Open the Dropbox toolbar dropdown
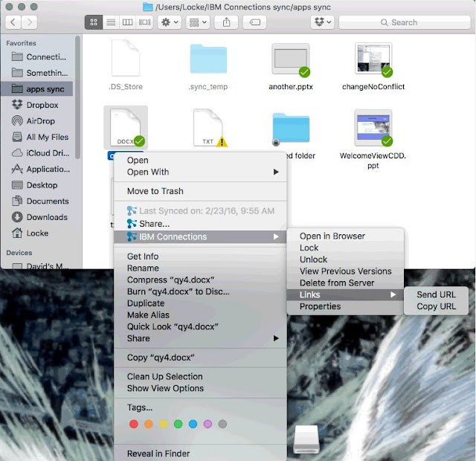 (323, 22)
